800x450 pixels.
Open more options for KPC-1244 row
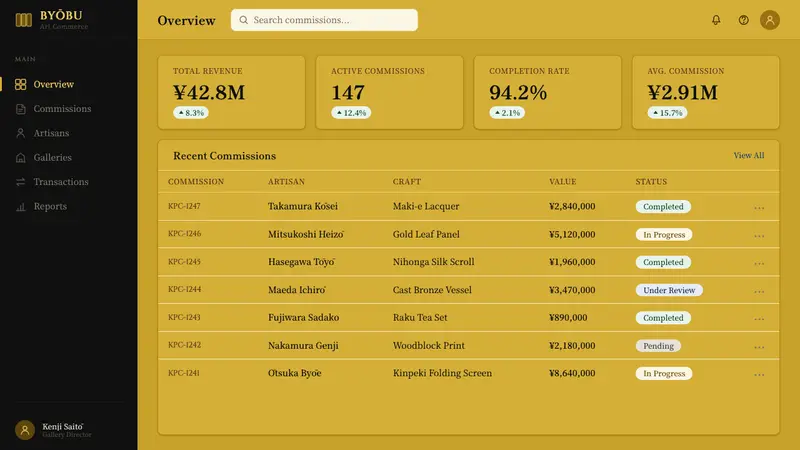coord(759,291)
